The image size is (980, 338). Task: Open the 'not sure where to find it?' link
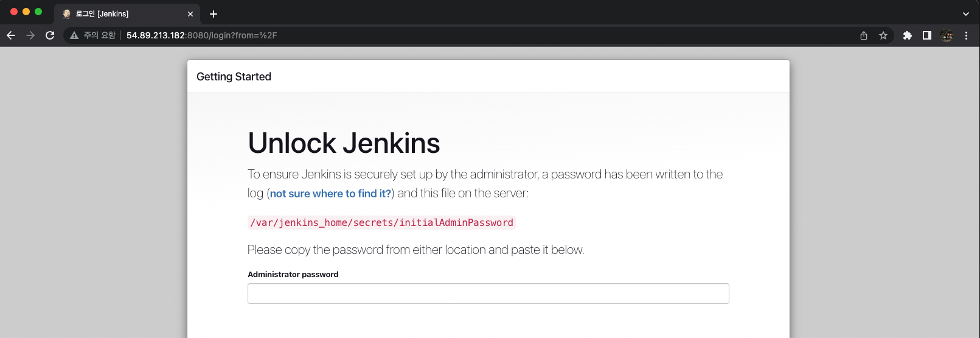[x=330, y=194]
